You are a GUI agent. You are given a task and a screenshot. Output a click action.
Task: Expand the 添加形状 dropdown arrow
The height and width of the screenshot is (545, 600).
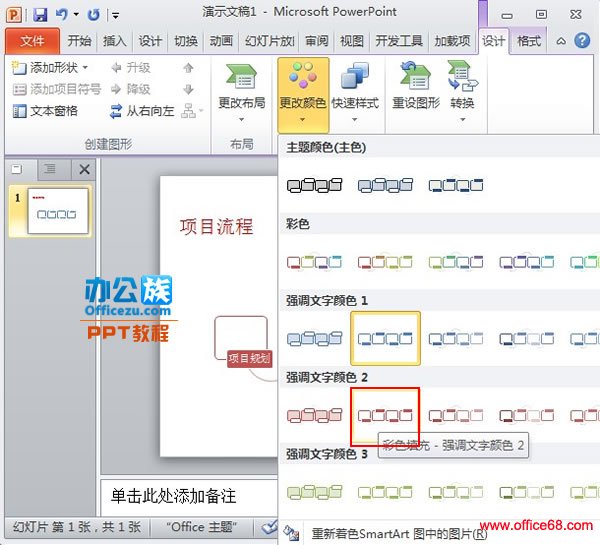[85, 68]
